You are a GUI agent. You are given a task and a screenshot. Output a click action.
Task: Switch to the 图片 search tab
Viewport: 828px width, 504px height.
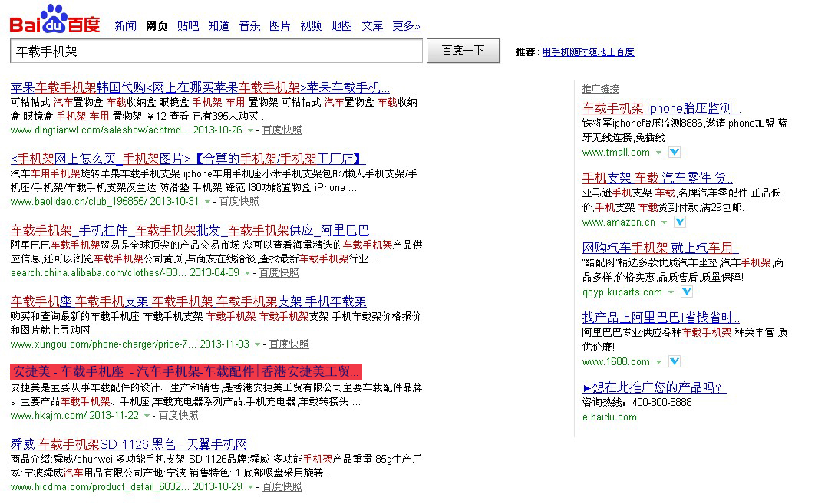tap(280, 26)
